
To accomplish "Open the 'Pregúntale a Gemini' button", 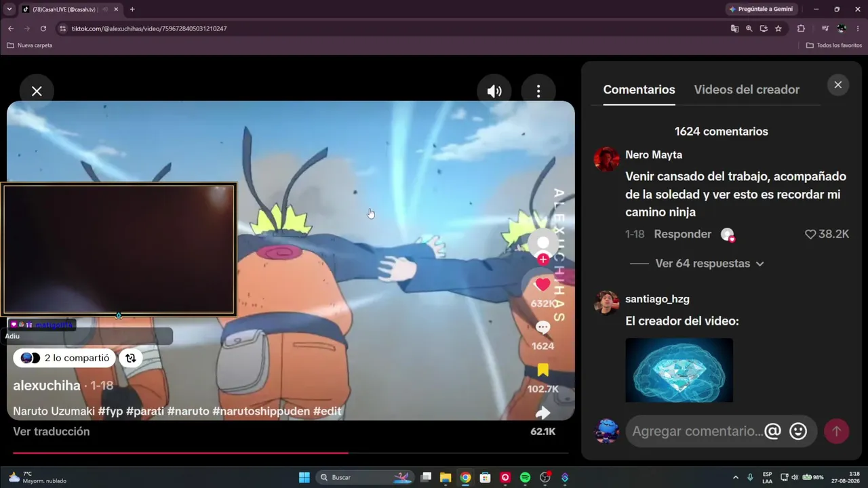I will coord(762,9).
